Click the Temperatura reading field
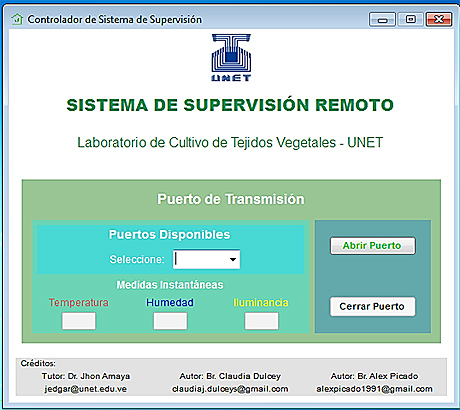 [79, 321]
